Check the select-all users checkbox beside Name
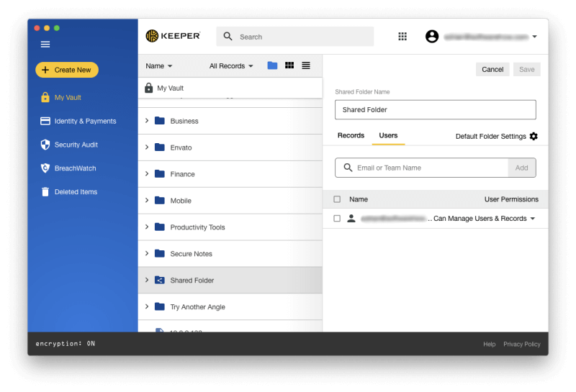The height and width of the screenshot is (392, 576). click(337, 199)
